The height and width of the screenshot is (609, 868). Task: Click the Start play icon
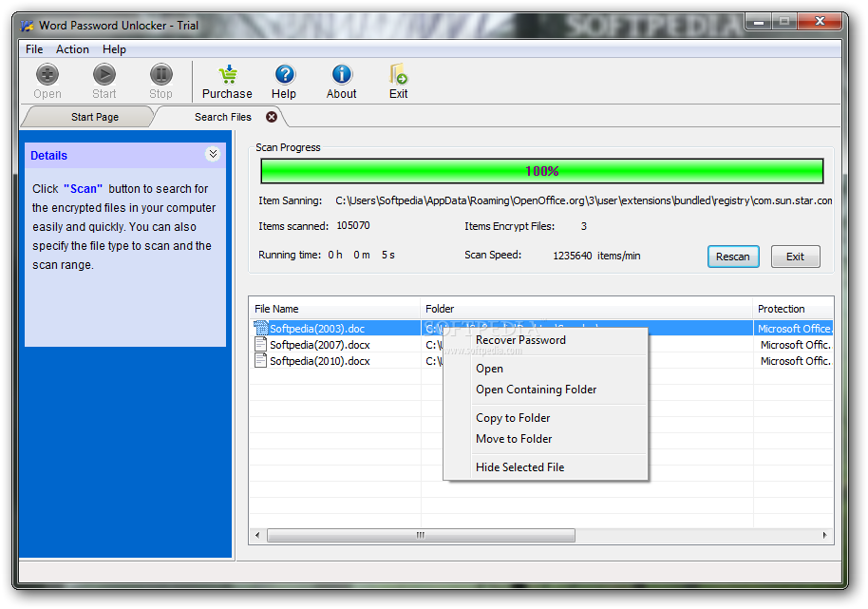[x=104, y=75]
